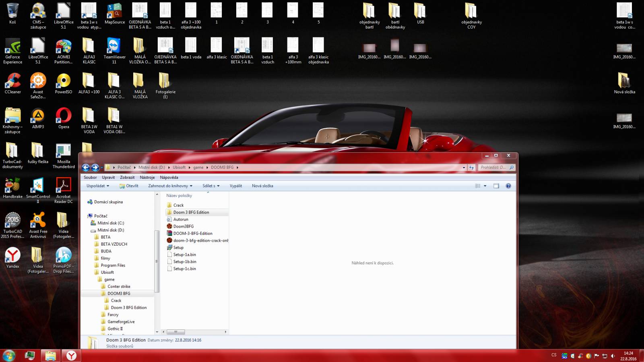Open breadcrumb arrow after Místní disk (D:)

point(169,168)
